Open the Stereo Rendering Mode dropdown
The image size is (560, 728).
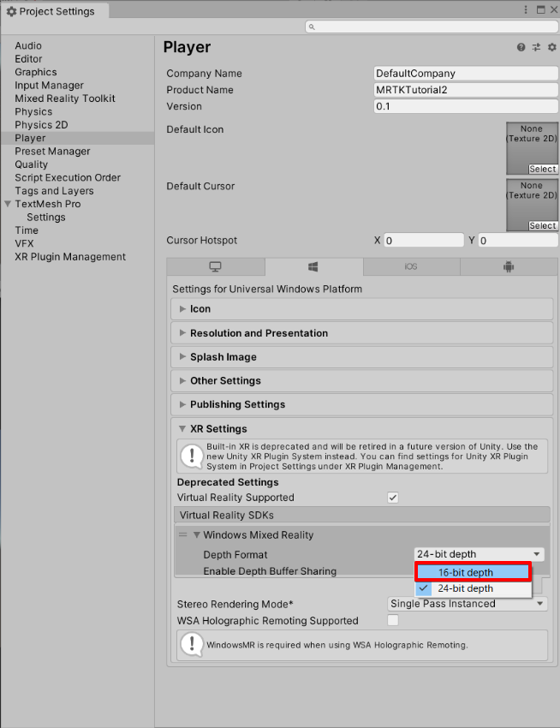(468, 604)
